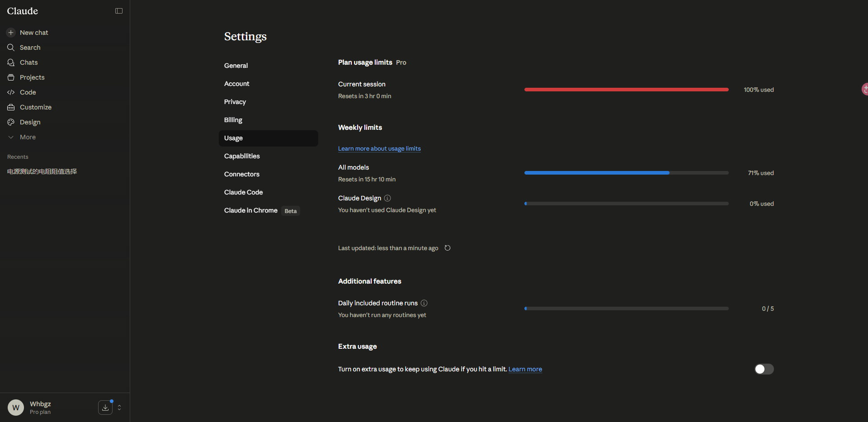The image size is (868, 422).
Task: Refresh usage data with the reload icon
Action: click(x=448, y=248)
